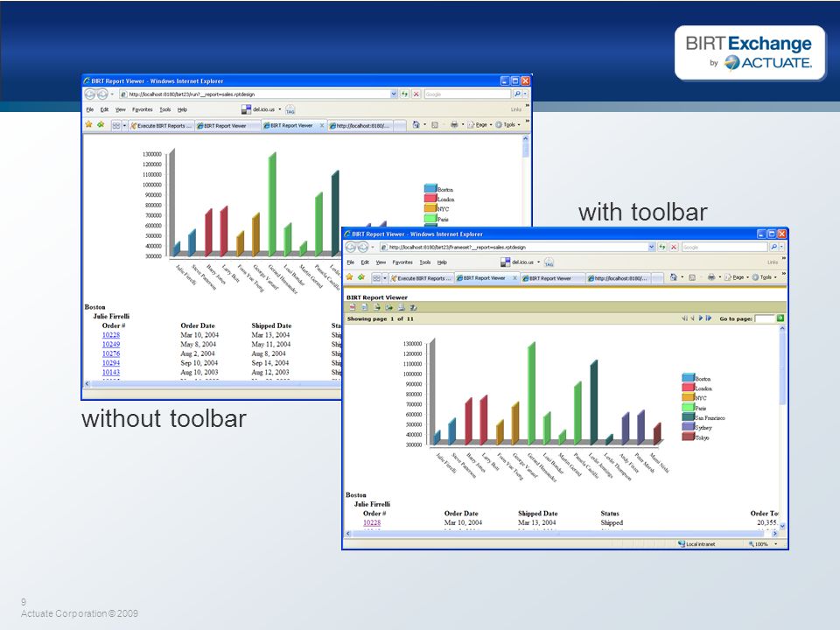The height and width of the screenshot is (630, 840).
Task: Switch to Execute BIRT Reports tab in back window
Action: coord(161,125)
